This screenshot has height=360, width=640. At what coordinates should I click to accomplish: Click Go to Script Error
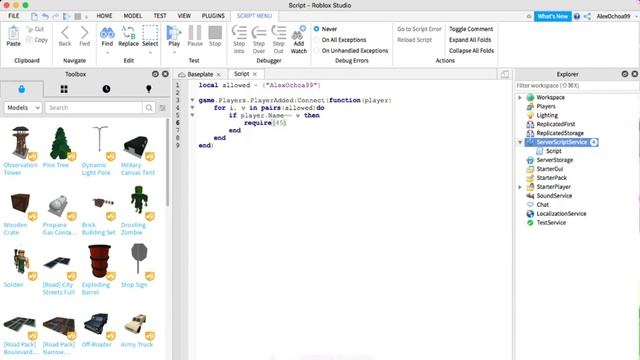pos(419,29)
